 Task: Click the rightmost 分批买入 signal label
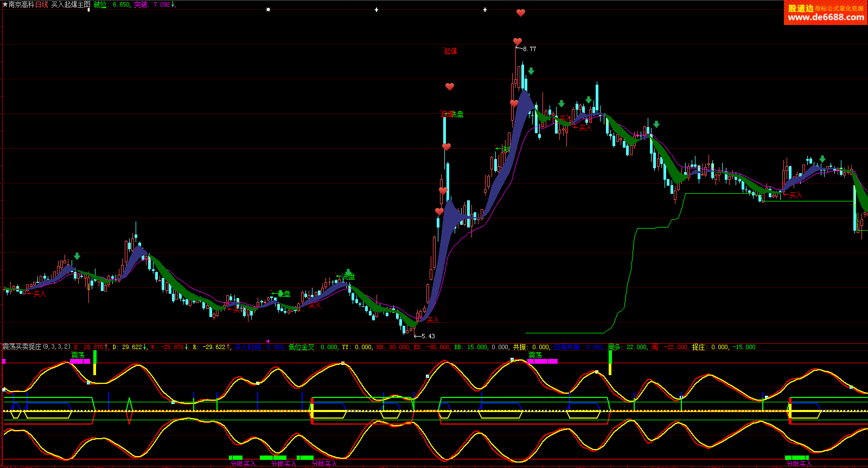pyautogui.click(x=799, y=464)
